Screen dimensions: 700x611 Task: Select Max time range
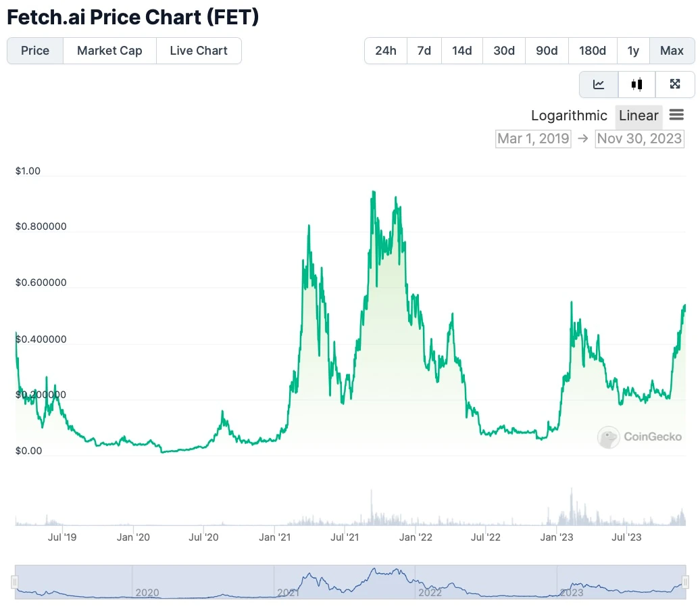point(672,51)
